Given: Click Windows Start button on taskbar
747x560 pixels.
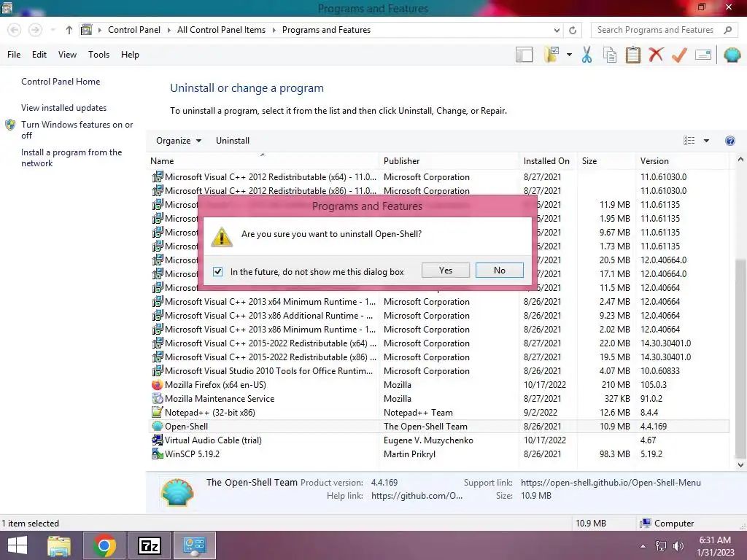Looking at the screenshot, I should point(18,545).
